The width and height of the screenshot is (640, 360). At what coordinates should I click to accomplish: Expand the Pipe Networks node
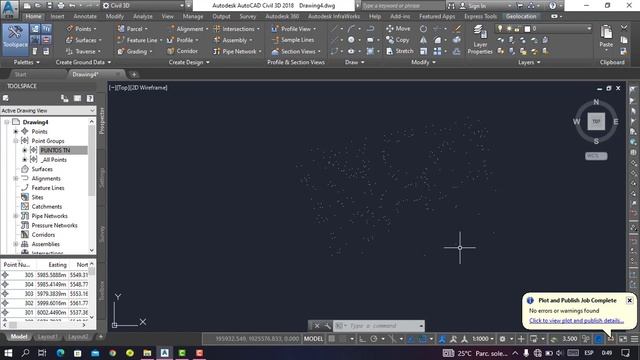point(16,216)
